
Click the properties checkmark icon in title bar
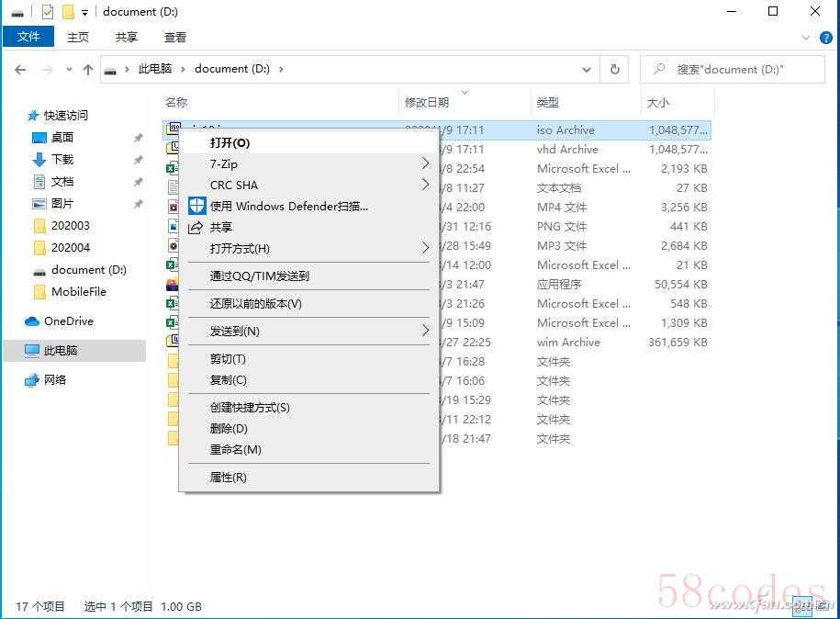[48, 12]
